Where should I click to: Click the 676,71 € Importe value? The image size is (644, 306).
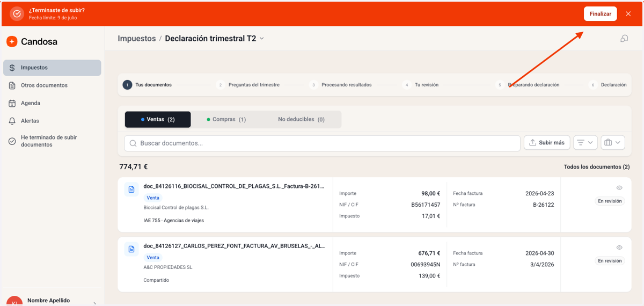[x=429, y=253]
